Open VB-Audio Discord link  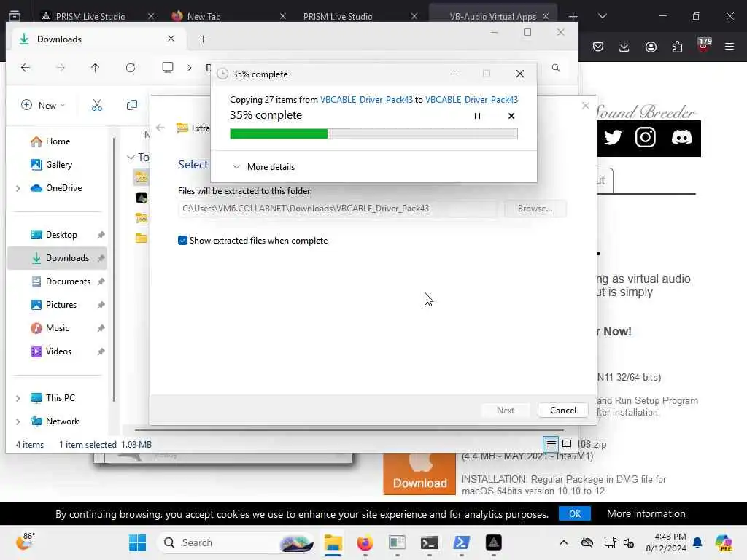pos(681,138)
